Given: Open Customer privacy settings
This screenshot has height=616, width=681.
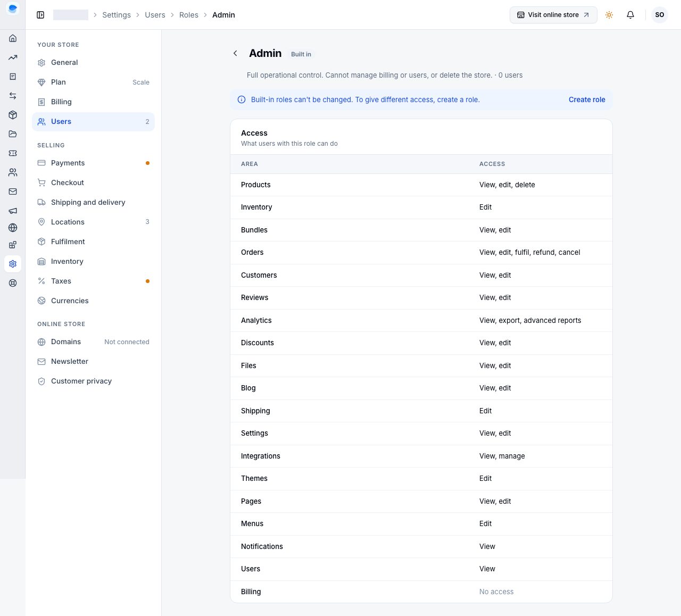Looking at the screenshot, I should (93, 381).
